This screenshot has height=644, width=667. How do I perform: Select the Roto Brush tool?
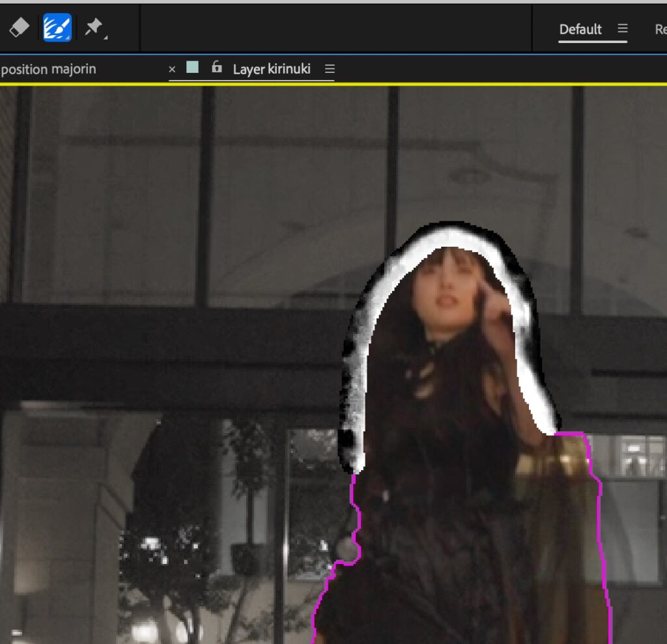click(x=57, y=27)
